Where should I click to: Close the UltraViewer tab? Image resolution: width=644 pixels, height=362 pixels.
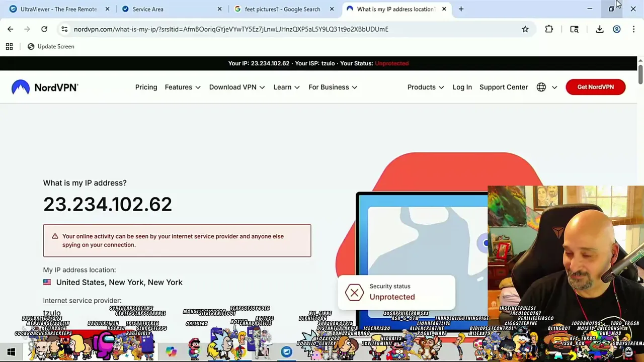coord(107,9)
